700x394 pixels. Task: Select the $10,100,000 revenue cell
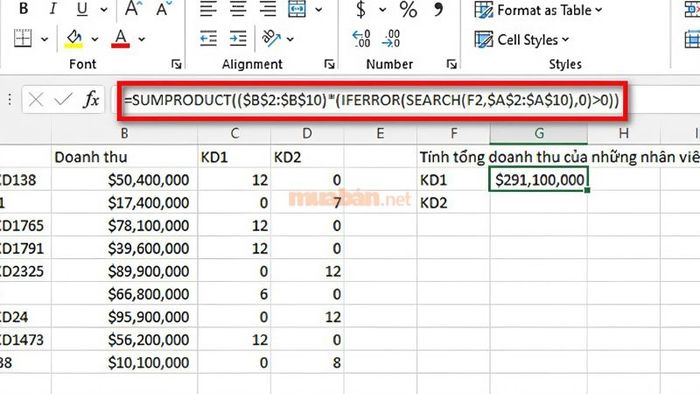[x=125, y=362]
